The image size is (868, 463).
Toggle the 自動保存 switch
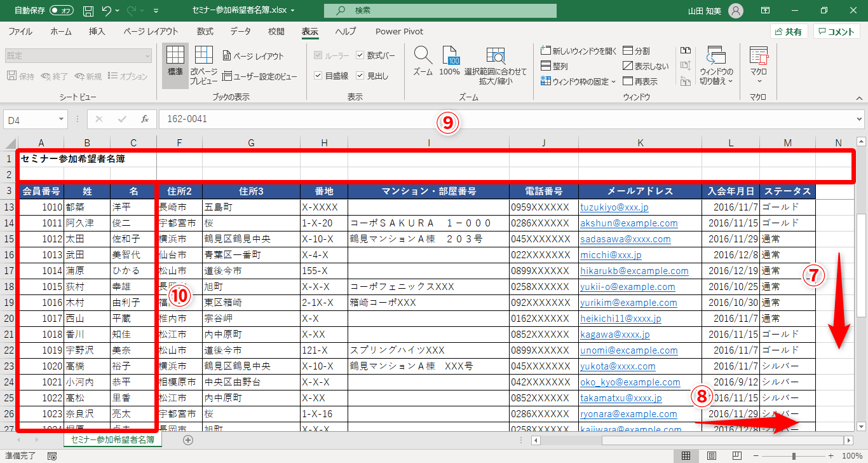point(61,11)
